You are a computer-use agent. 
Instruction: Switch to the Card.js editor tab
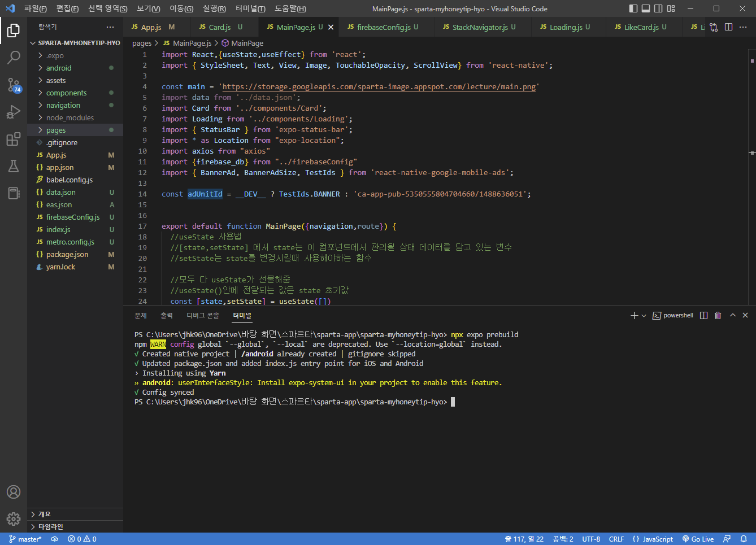coord(224,27)
